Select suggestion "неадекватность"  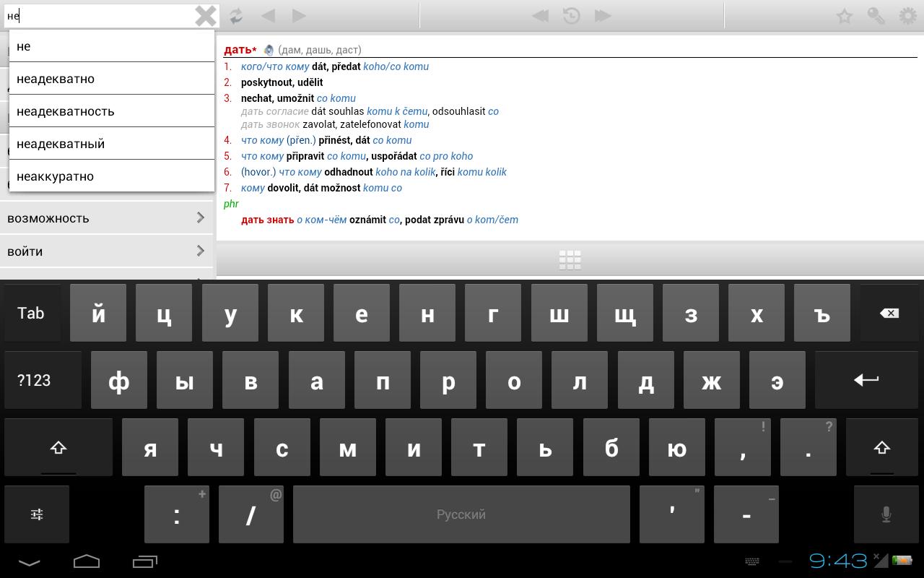click(112, 111)
